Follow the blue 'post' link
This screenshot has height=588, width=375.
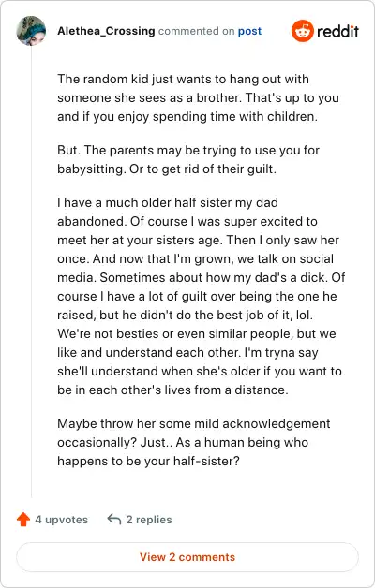click(x=249, y=31)
